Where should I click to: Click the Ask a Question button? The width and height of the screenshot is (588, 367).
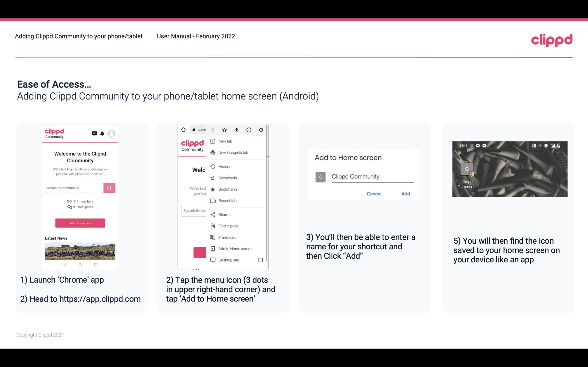point(80,223)
